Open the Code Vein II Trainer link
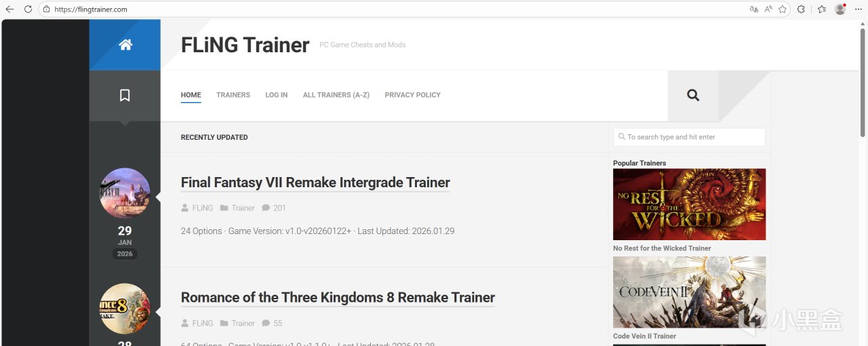The width and height of the screenshot is (868, 346). point(644,336)
